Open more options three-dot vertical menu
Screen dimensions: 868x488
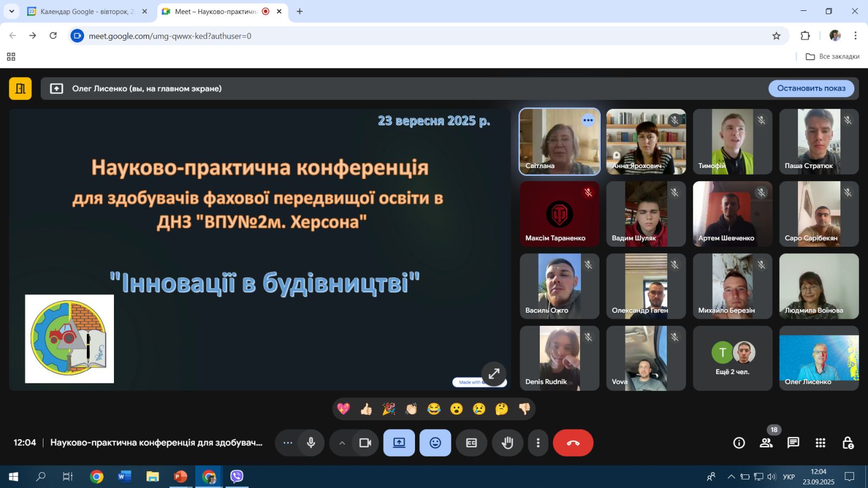coord(538,443)
